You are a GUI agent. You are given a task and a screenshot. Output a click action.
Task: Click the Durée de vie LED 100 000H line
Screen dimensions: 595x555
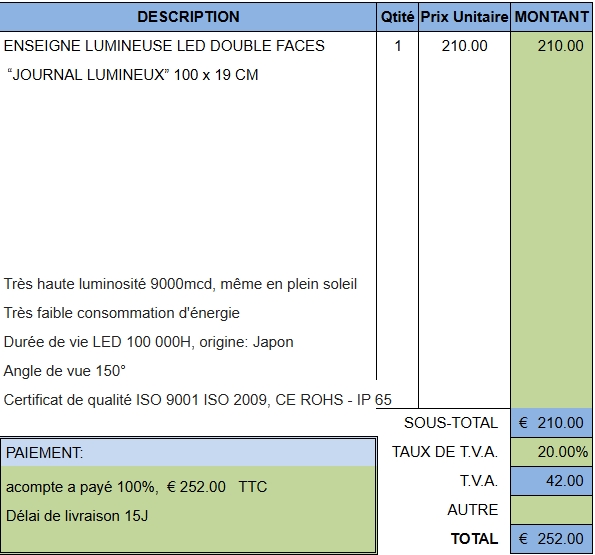coord(148,342)
